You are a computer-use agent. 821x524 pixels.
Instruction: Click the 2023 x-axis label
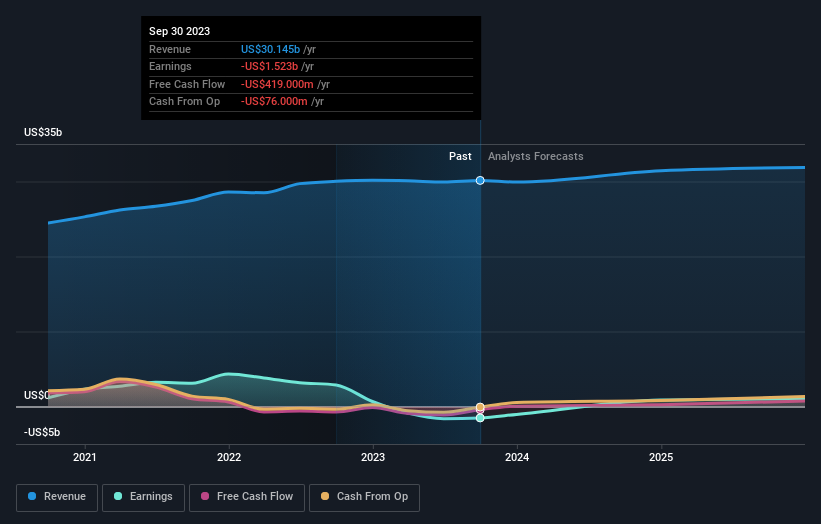click(373, 457)
